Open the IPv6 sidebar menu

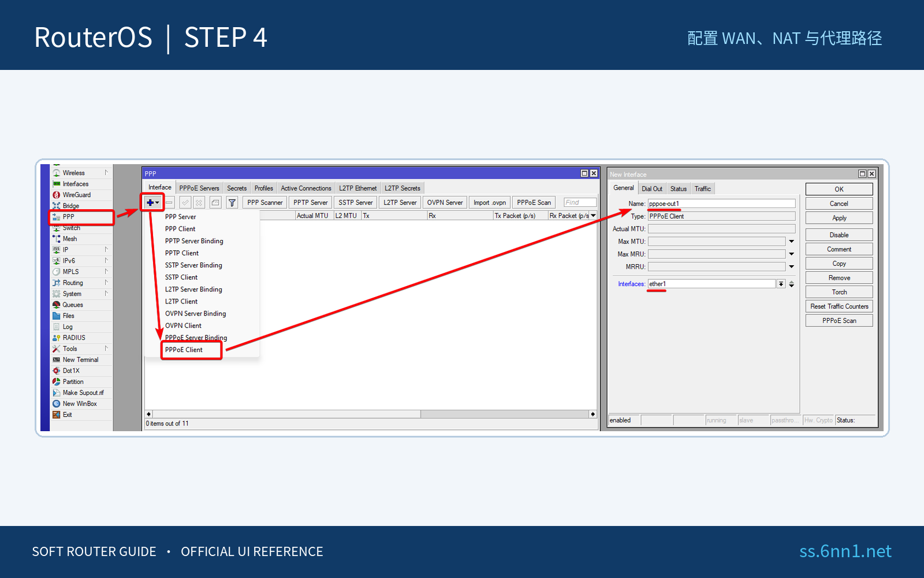tap(81, 261)
